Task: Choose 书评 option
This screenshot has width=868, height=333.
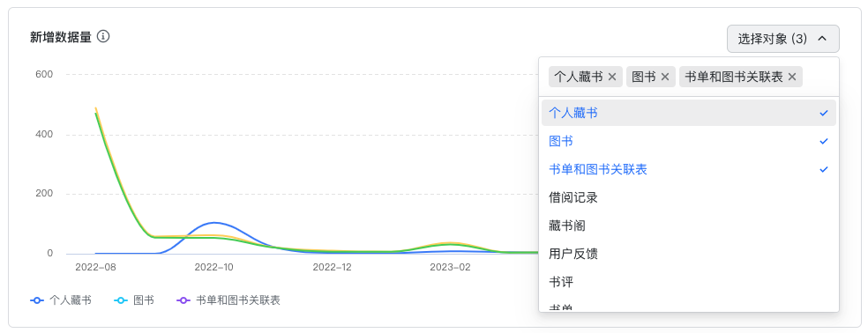Action: [x=689, y=282]
